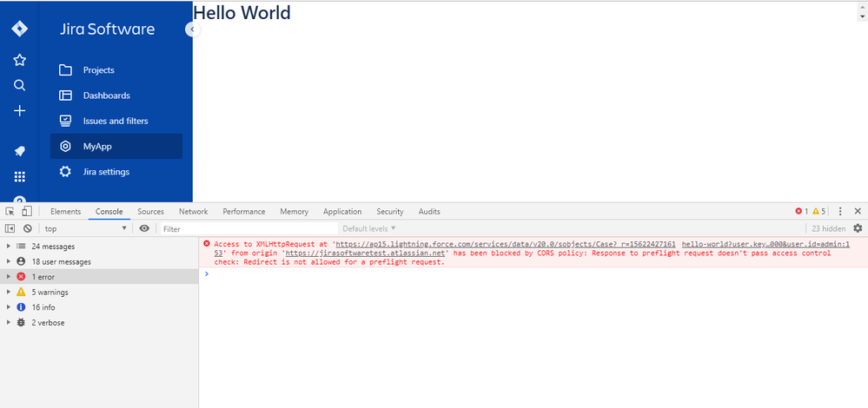Expand the 1 error group
Image resolution: width=868 pixels, height=408 pixels.
[x=9, y=276]
